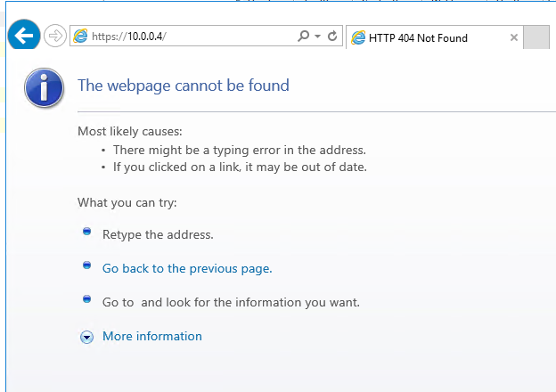This screenshot has height=392, width=556.
Task: Follow the Go back to the previous page link
Action: [187, 268]
